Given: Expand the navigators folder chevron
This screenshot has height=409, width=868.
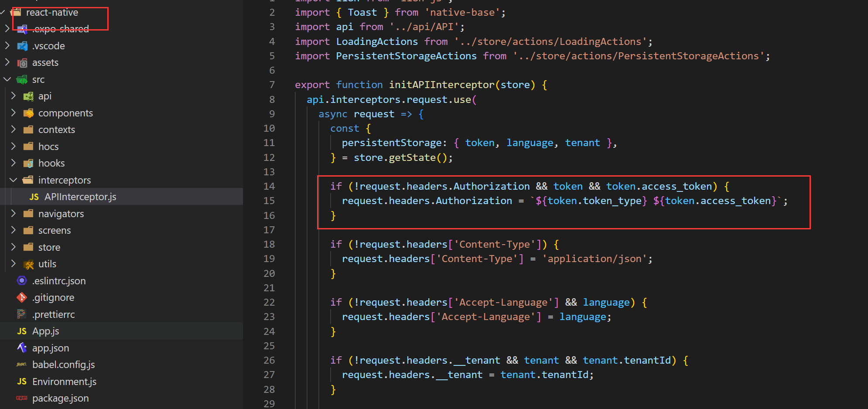Looking at the screenshot, I should click(14, 214).
